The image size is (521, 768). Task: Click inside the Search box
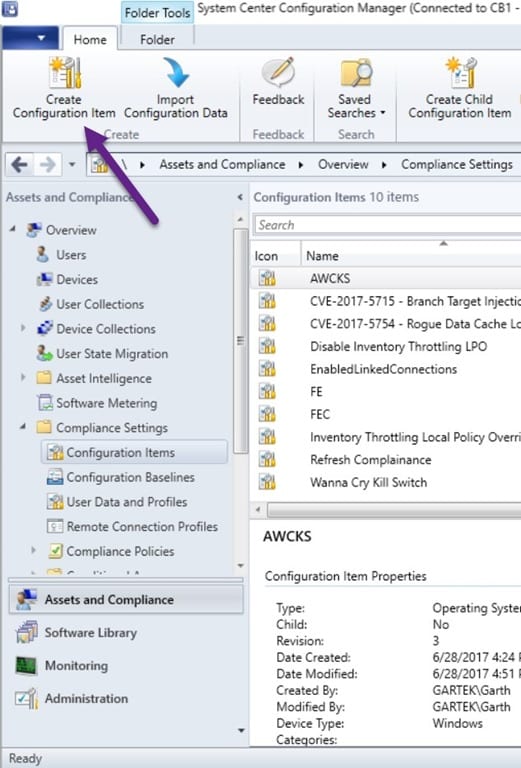point(388,225)
